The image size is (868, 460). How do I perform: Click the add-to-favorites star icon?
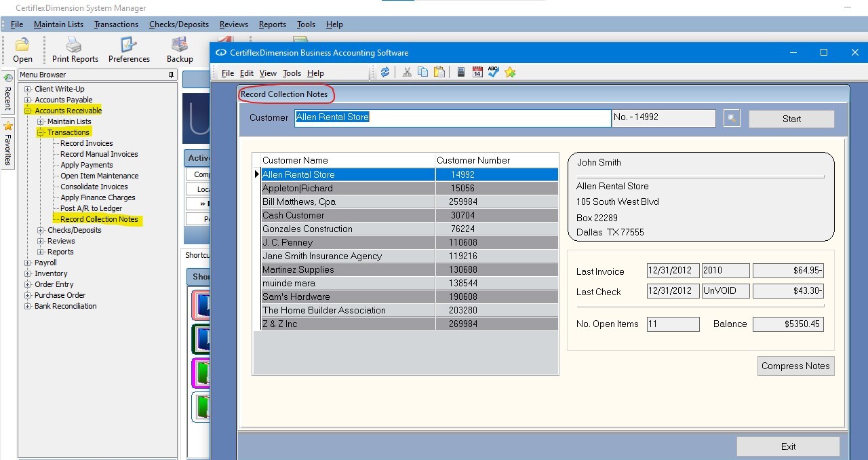tap(511, 73)
